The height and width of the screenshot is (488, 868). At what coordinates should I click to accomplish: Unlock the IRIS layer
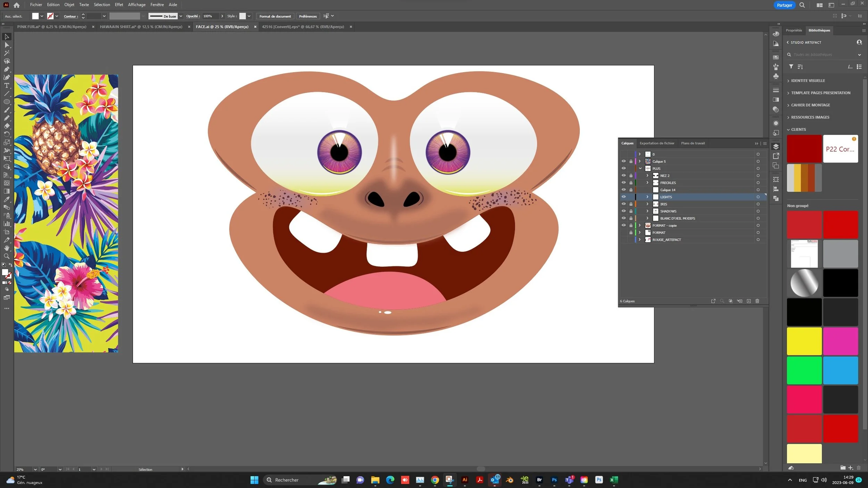631,204
